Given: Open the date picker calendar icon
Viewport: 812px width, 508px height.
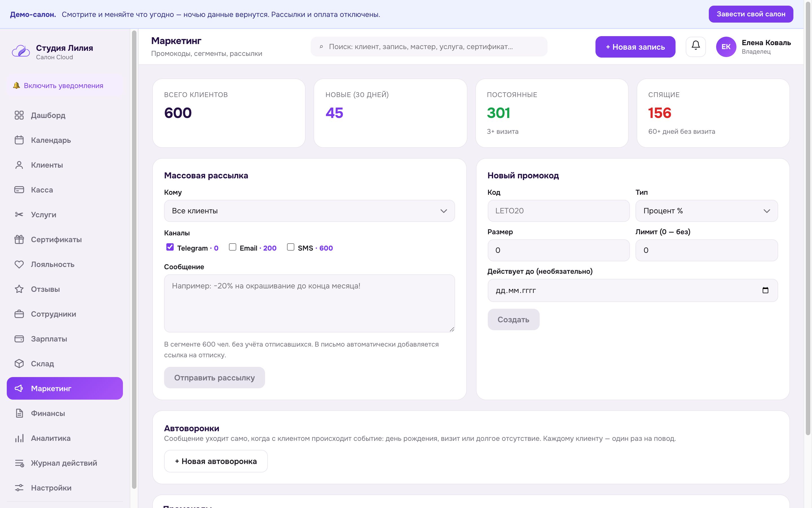Looking at the screenshot, I should [765, 290].
